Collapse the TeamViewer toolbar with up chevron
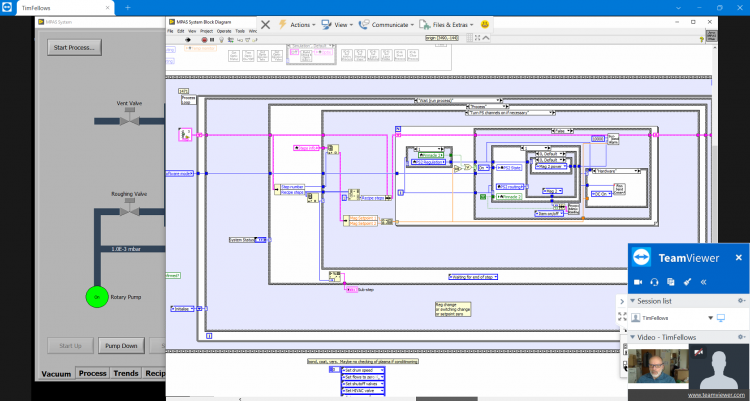750x401 pixels. 485,38
